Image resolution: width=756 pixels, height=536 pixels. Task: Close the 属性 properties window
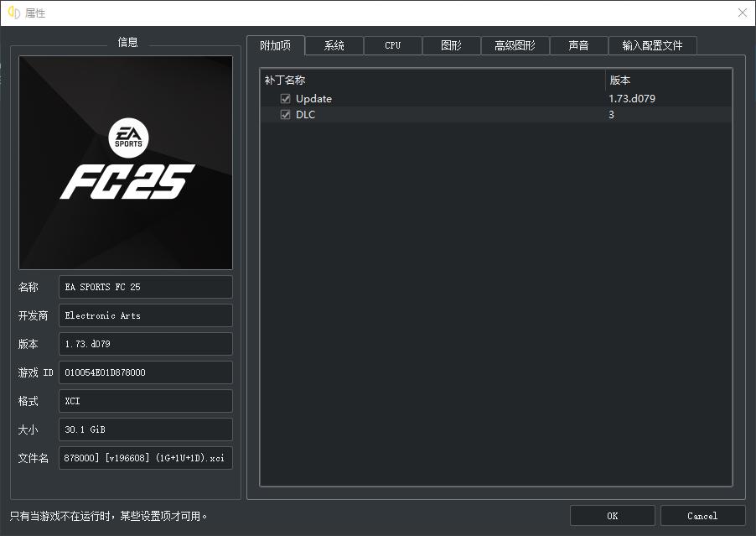(x=743, y=13)
